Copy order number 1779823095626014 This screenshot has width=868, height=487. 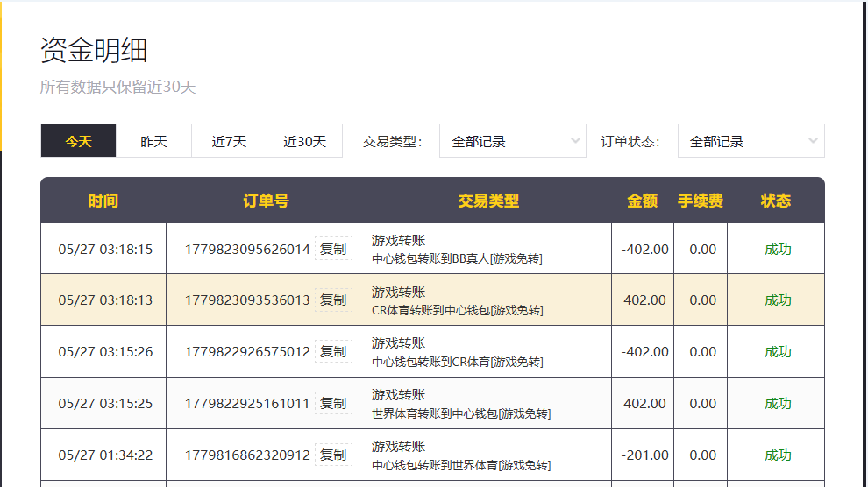click(x=333, y=250)
